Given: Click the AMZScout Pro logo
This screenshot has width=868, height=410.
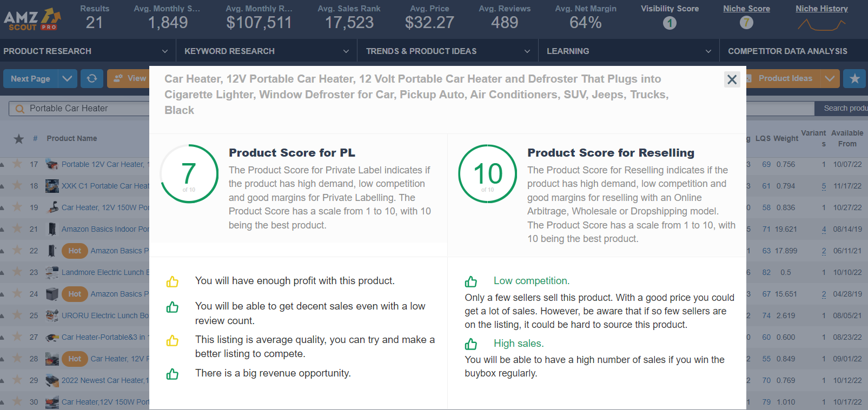Looking at the screenshot, I should (x=31, y=18).
